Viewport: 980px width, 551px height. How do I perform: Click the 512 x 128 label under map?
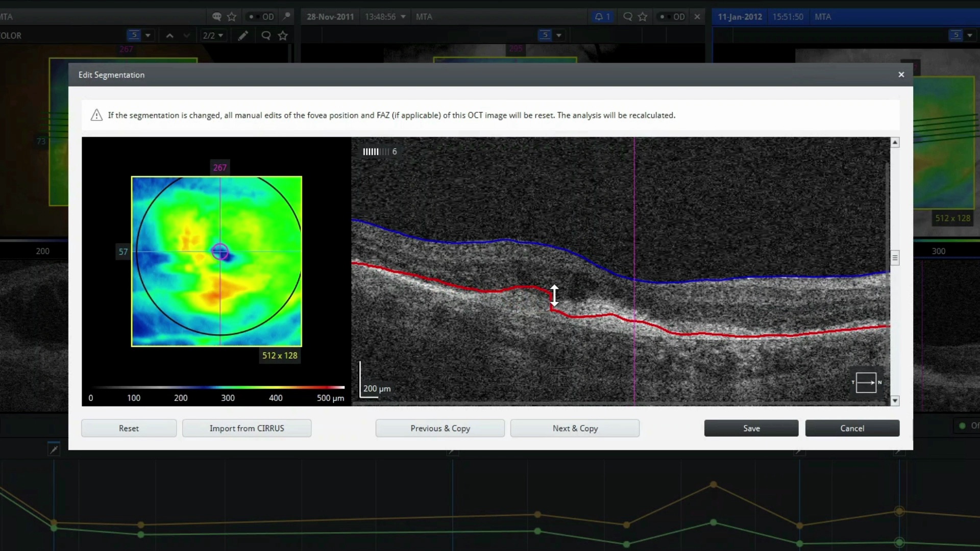click(x=280, y=356)
